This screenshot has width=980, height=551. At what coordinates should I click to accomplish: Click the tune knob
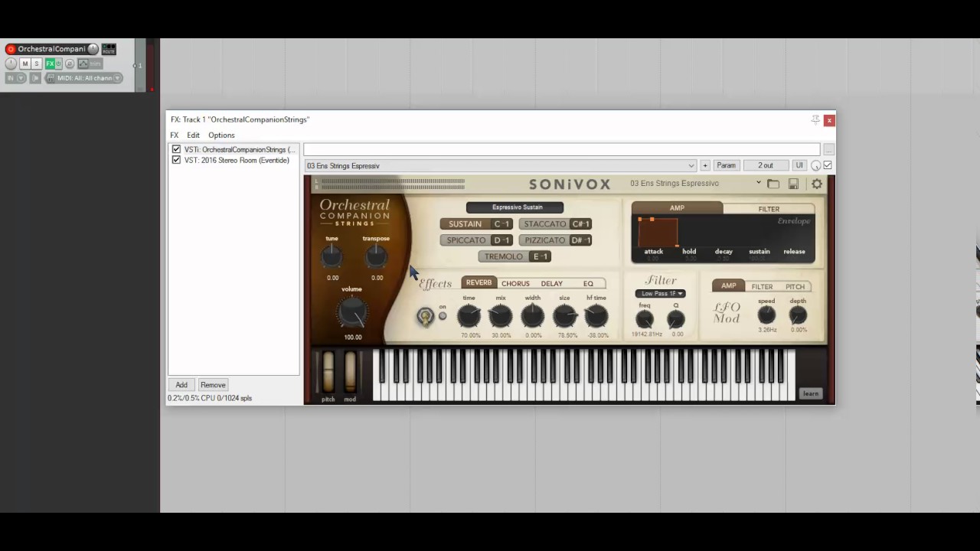(332, 257)
